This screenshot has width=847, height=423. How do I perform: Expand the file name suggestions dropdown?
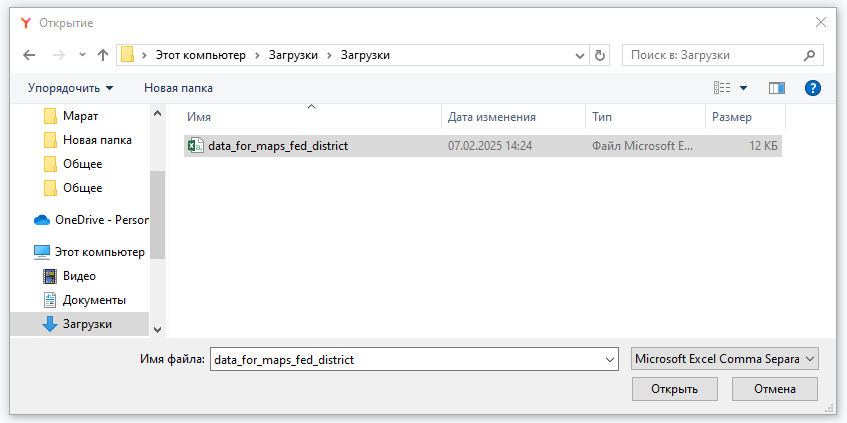tap(609, 358)
